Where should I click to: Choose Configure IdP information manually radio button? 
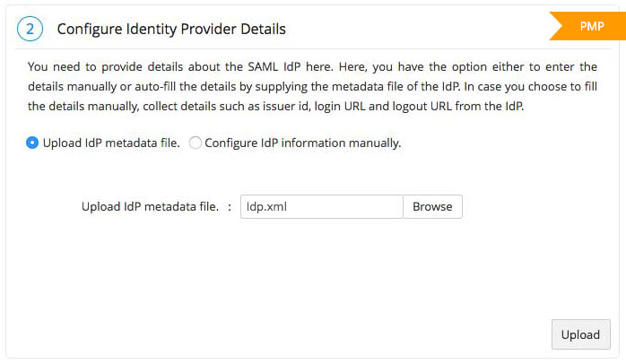click(196, 143)
